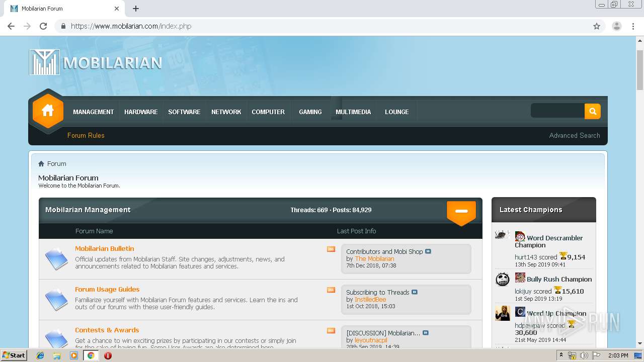Open the Mobilarian Bulletin forum link
This screenshot has width=644, height=362.
(105, 248)
